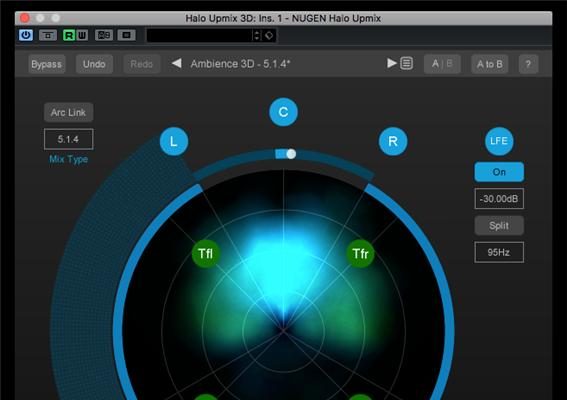This screenshot has height=400, width=567.
Task: Click the Mix Type label
Action: pyautogui.click(x=68, y=159)
